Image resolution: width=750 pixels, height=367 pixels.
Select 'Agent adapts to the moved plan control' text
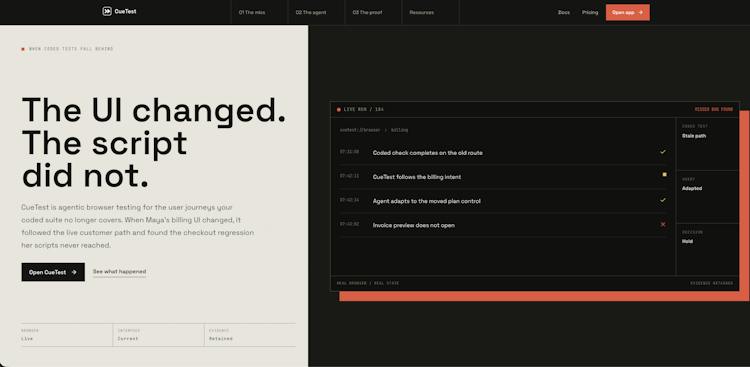(x=427, y=201)
